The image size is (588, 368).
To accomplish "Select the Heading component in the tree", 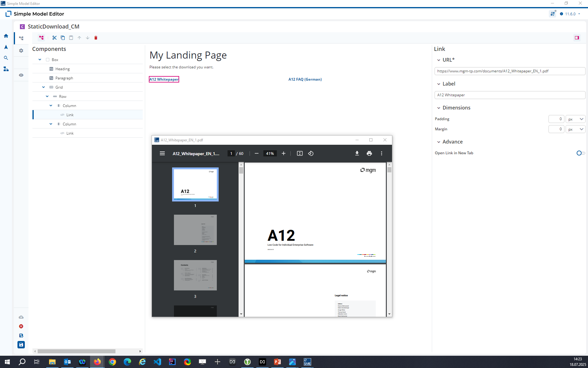I will pos(88,69).
